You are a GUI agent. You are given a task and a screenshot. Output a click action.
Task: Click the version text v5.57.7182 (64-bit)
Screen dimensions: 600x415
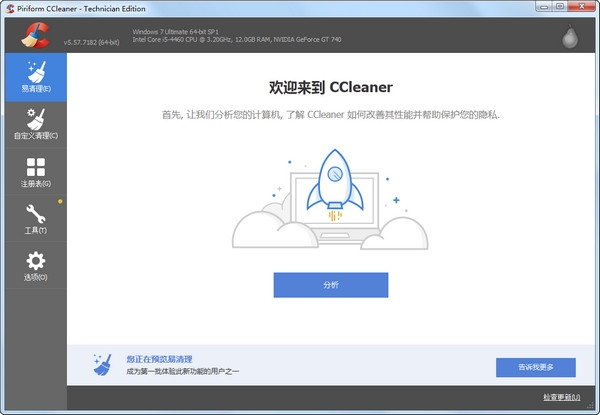[91, 42]
